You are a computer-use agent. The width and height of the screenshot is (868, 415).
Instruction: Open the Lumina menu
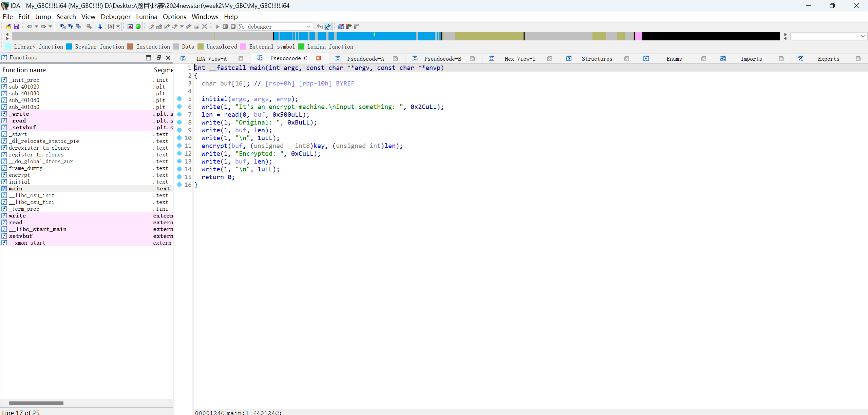(x=147, y=17)
